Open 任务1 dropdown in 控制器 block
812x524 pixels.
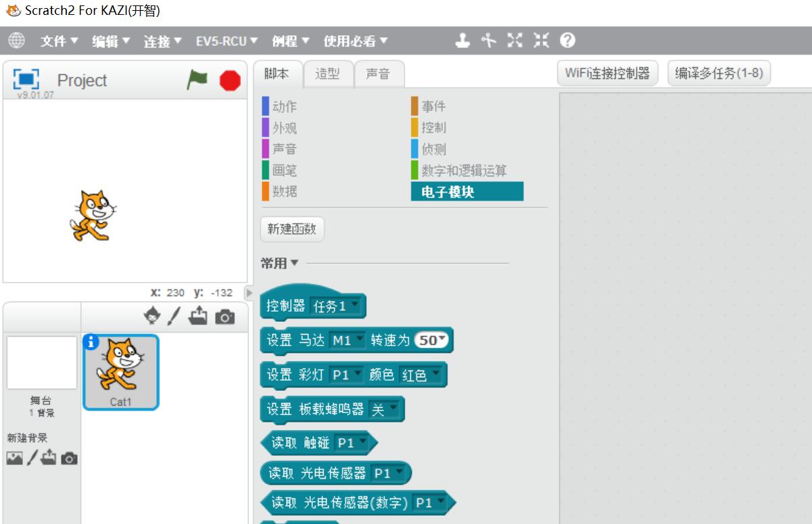click(335, 306)
